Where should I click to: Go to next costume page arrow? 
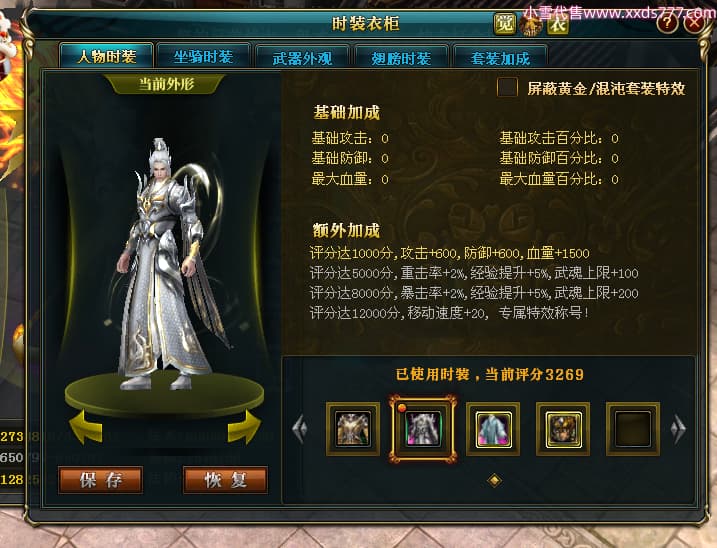click(x=678, y=429)
